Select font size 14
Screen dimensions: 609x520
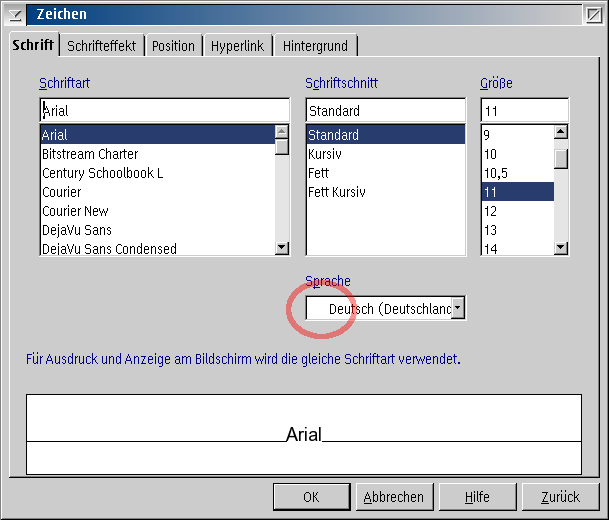[518, 248]
